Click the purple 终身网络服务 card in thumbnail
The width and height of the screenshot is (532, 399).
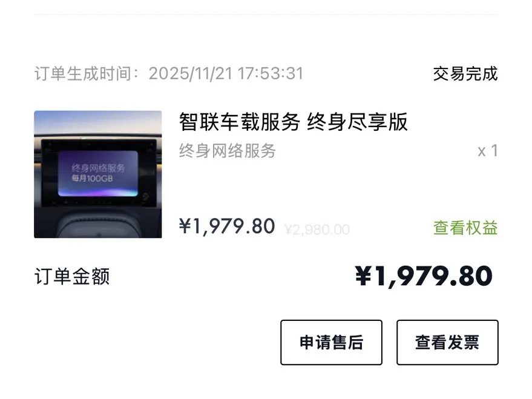97,174
